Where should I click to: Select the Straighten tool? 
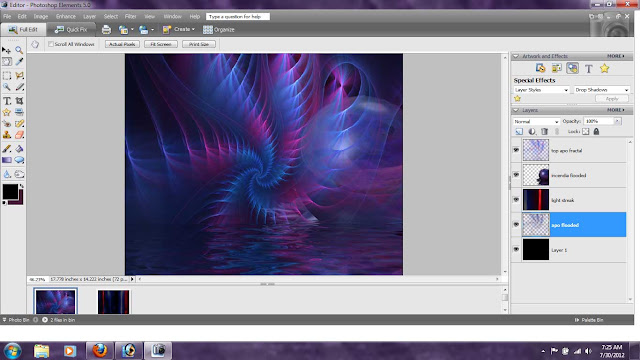coord(19,112)
